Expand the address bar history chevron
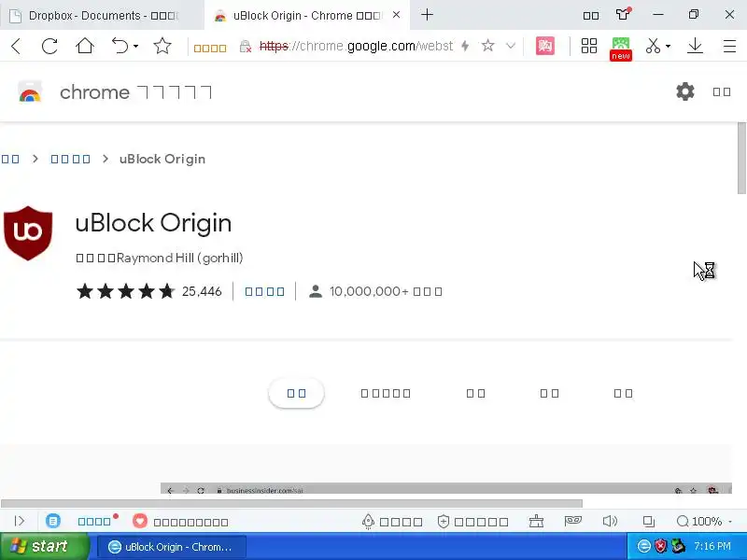The image size is (747, 560). 510,46
